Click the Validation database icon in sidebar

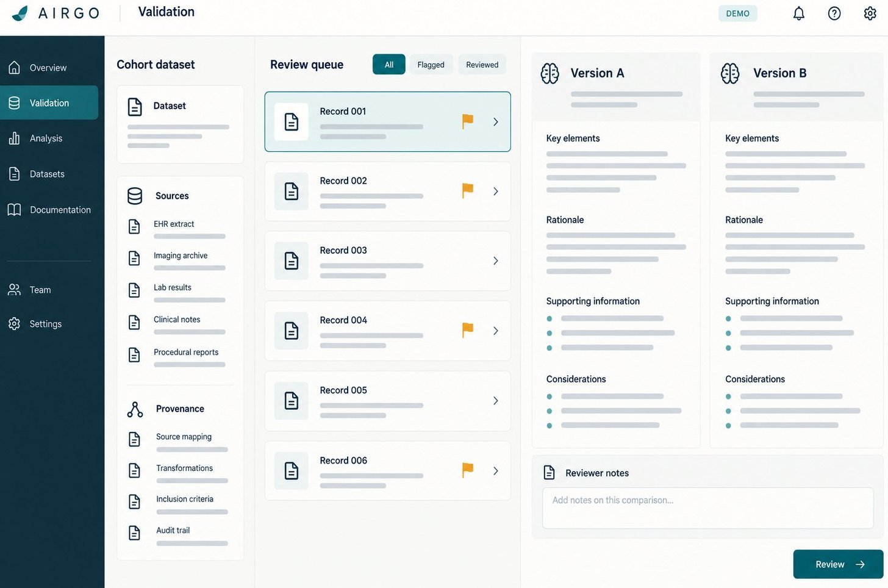click(15, 103)
